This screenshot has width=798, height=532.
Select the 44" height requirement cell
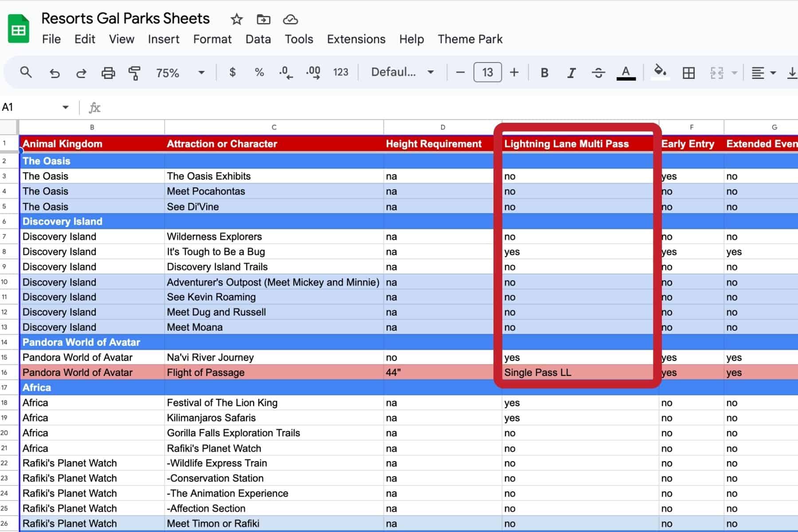click(x=442, y=372)
